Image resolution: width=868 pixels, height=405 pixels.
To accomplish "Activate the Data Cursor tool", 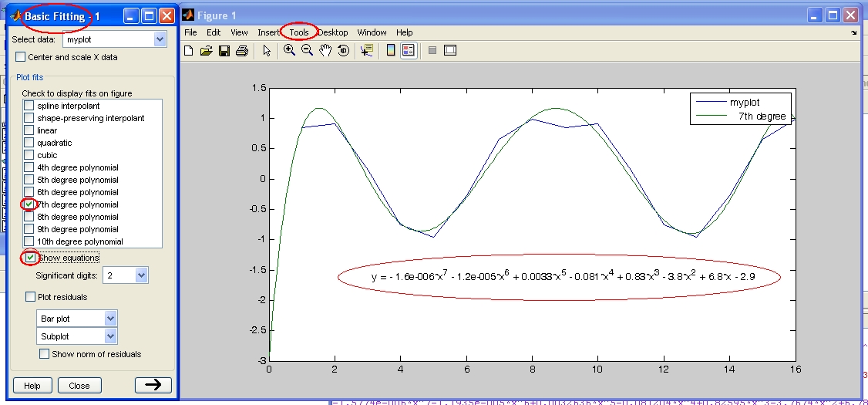I will click(366, 51).
